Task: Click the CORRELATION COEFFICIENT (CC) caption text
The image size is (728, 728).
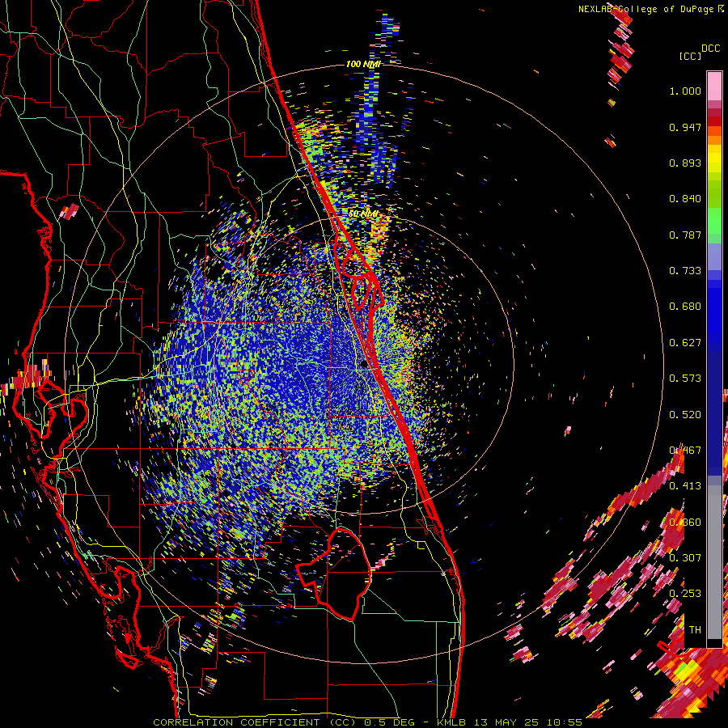Action: coord(254,722)
